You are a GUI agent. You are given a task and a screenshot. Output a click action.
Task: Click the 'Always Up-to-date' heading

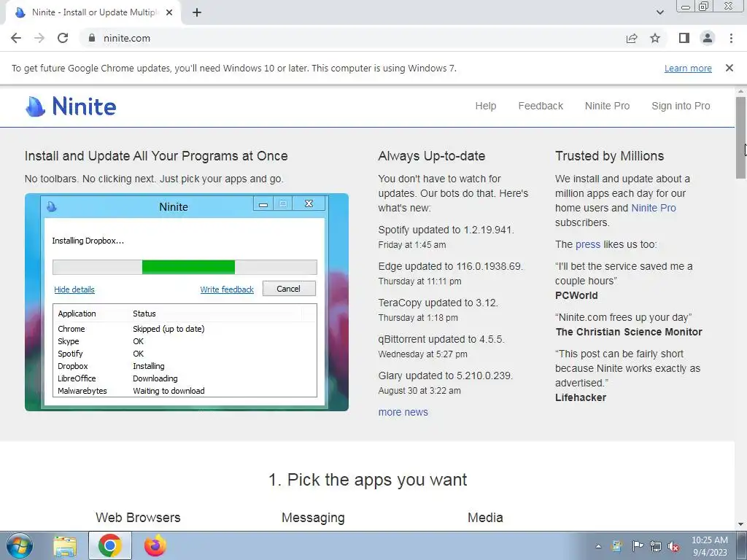pos(432,156)
